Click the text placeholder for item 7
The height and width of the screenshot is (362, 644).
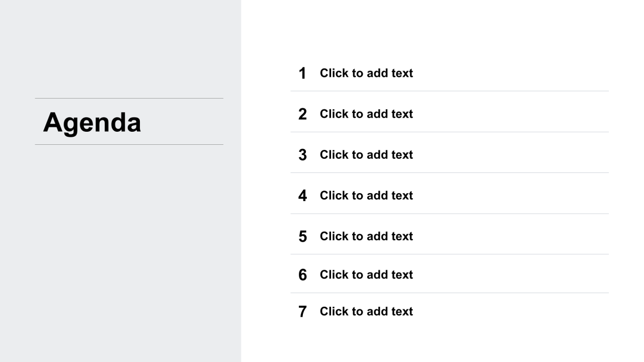366,311
